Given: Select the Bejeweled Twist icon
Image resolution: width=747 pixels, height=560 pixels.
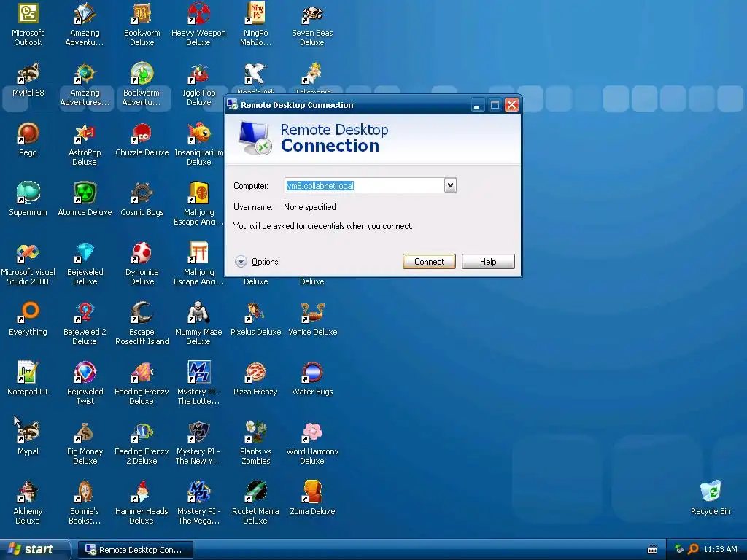Looking at the screenshot, I should 85,373.
